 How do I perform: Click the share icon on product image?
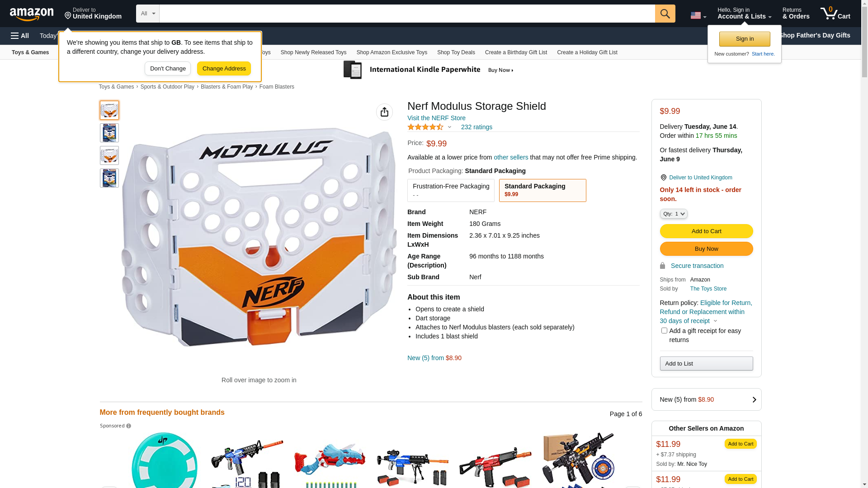(384, 112)
